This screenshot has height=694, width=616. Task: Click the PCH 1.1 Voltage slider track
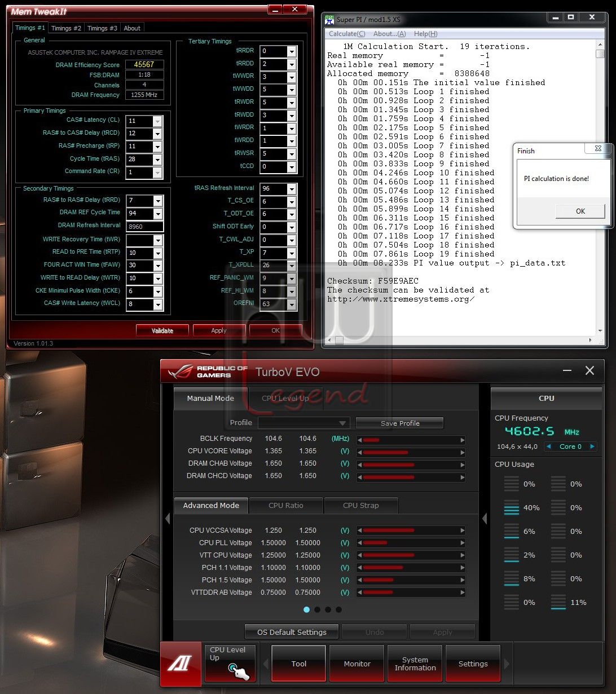coord(411,568)
